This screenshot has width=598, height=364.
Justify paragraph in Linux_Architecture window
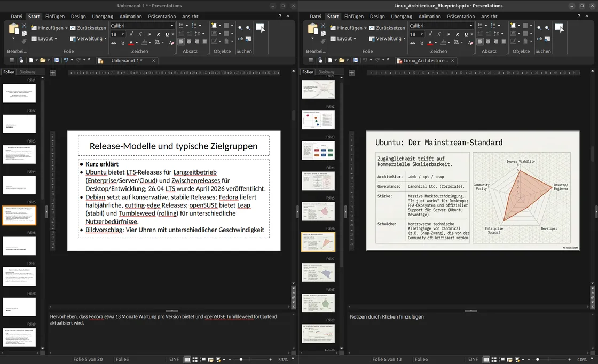coord(504,42)
